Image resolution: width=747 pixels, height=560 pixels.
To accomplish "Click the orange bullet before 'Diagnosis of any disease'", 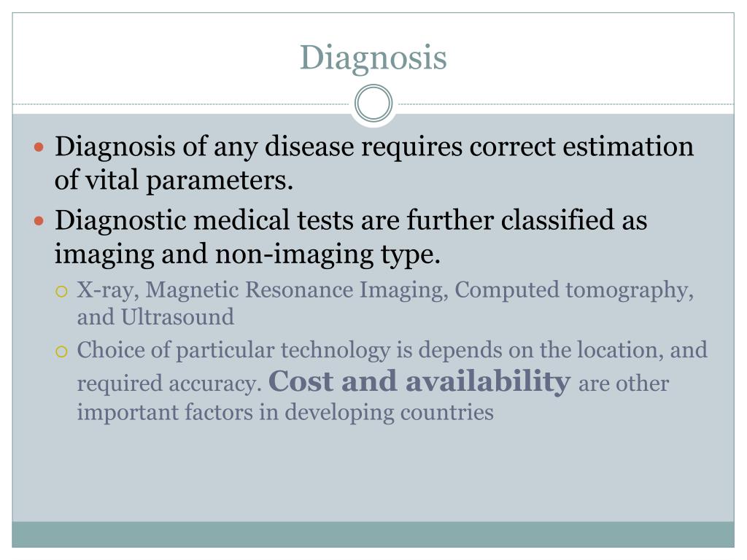I will click(x=39, y=147).
